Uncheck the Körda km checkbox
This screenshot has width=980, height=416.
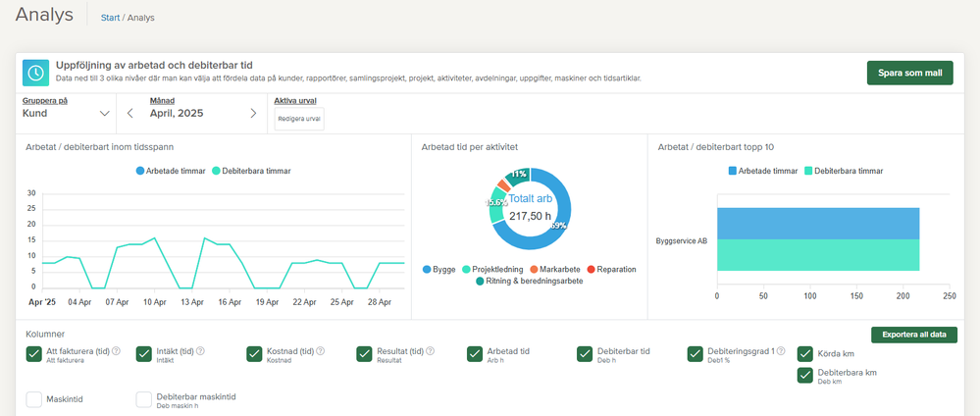[805, 354]
